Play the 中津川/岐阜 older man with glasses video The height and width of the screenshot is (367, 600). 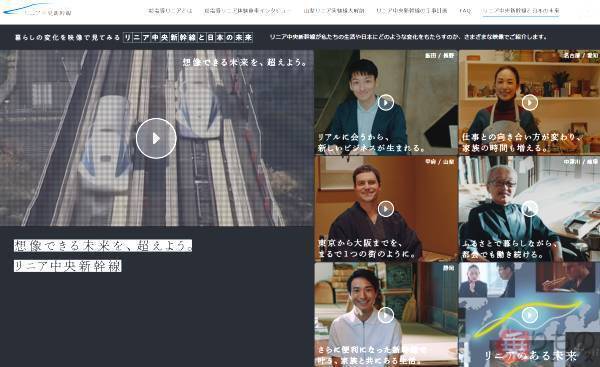pyautogui.click(x=530, y=209)
